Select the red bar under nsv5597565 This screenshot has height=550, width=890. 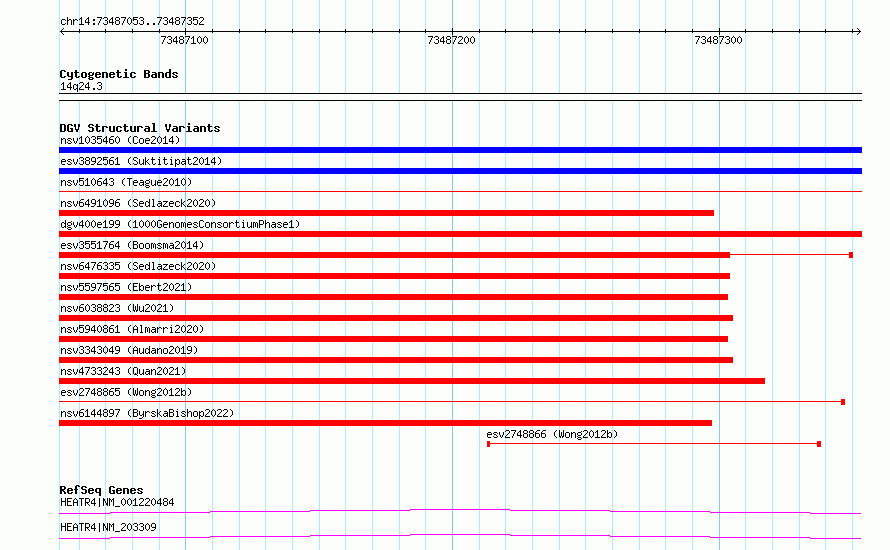pyautogui.click(x=393, y=297)
